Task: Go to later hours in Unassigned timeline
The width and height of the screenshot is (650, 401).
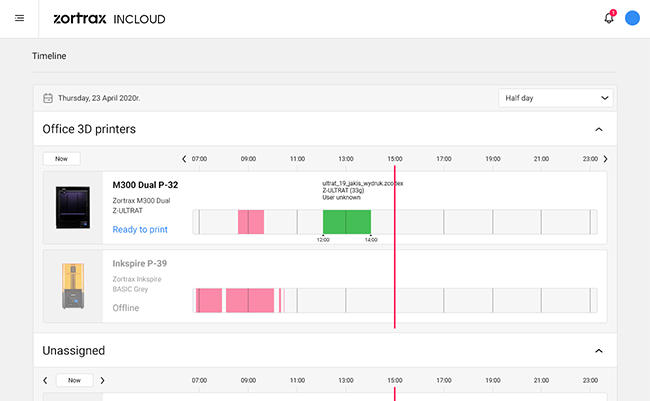Action: 102,380
